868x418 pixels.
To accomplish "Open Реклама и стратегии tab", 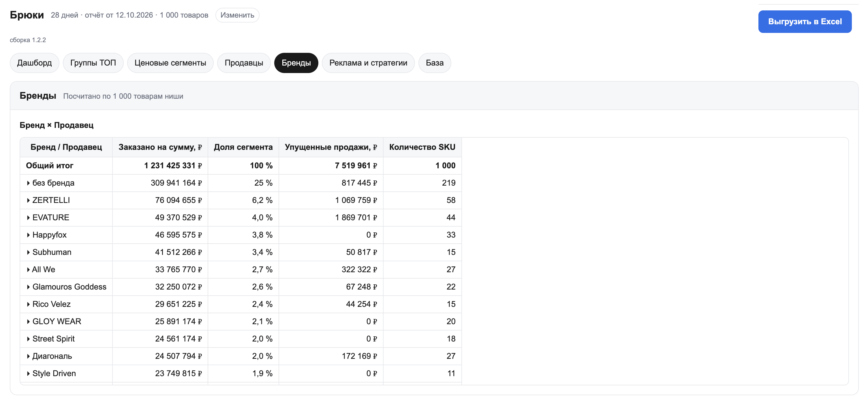I will [368, 63].
